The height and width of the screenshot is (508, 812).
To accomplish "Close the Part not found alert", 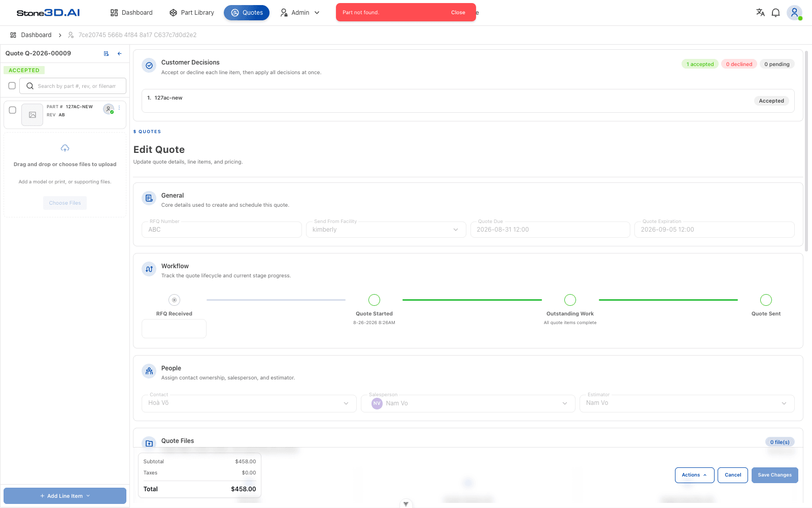I will (x=458, y=12).
